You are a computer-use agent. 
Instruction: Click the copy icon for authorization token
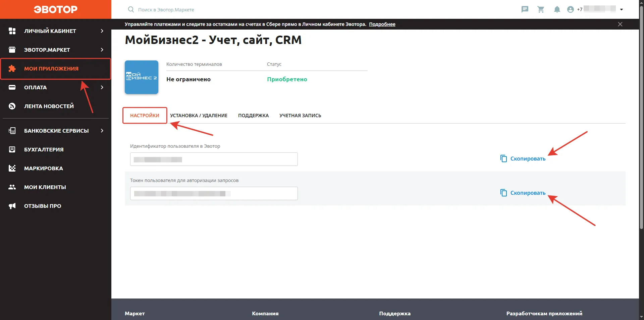(x=503, y=193)
